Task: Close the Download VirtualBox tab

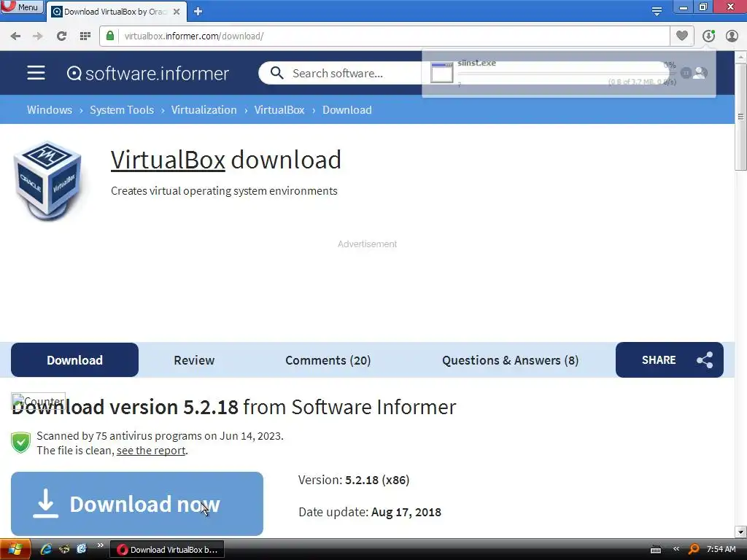Action: pos(177,12)
